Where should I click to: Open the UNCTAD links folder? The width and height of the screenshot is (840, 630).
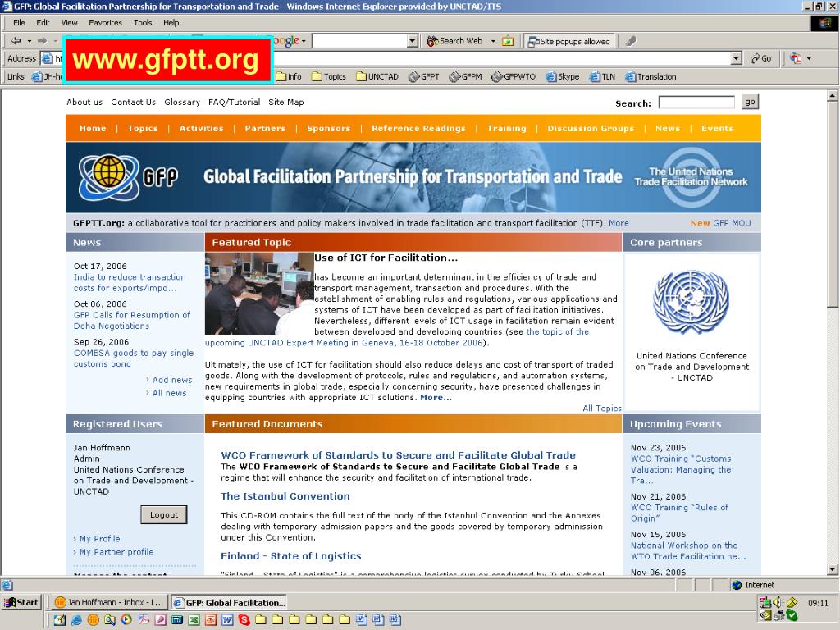(377, 76)
